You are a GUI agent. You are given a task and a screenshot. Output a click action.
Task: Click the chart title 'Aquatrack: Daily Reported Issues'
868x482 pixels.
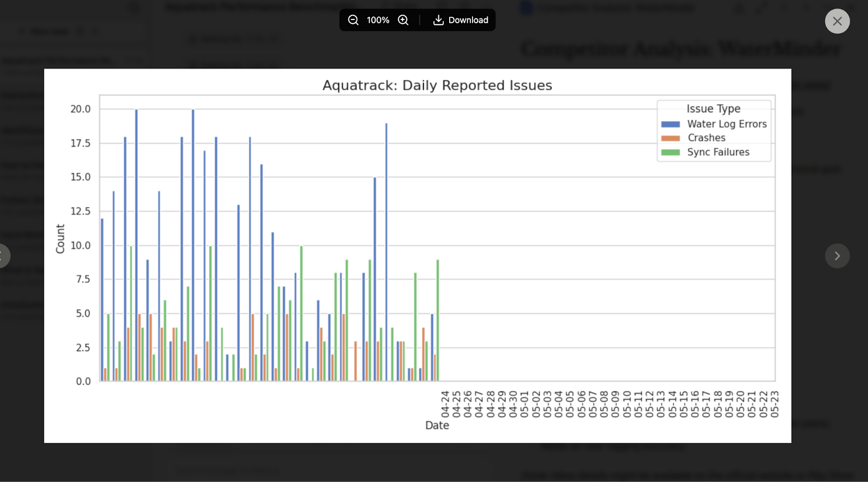click(x=437, y=85)
